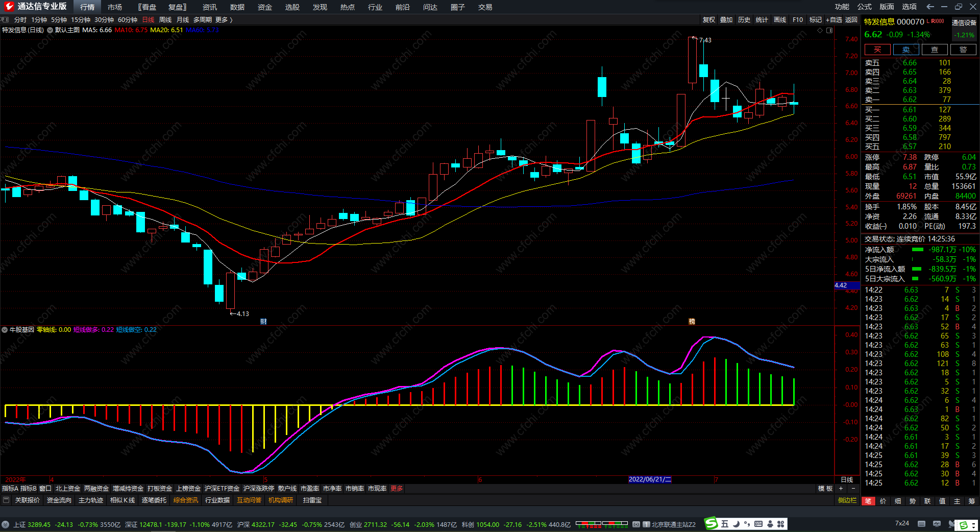Viewport: 980px width, 532px height.
Task: Click the 2022/06/21 date marker on timeline
Action: click(649, 479)
